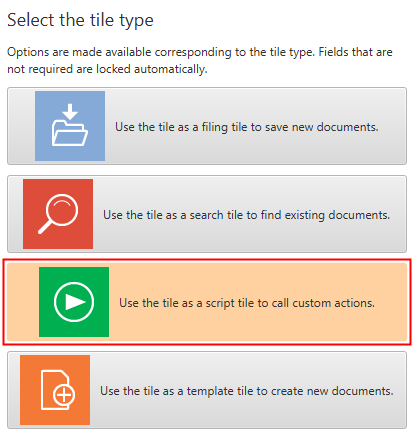
Task: Click the white play triangle in green square
Action: [75, 302]
